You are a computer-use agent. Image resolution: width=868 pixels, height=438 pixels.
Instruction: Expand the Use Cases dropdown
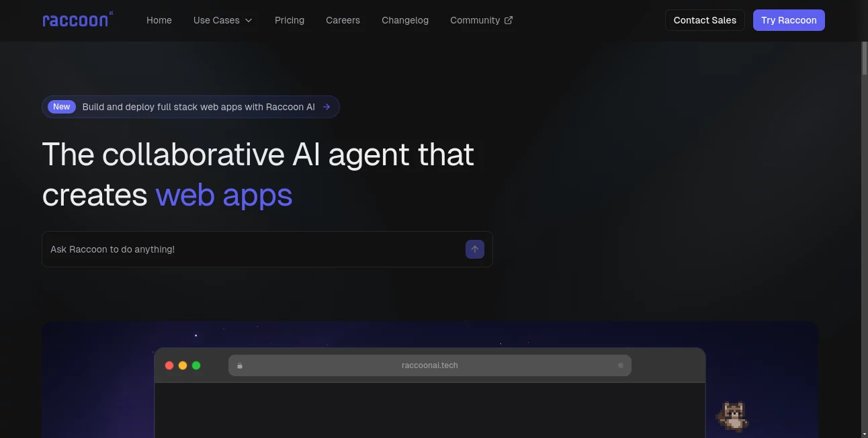[x=222, y=20]
